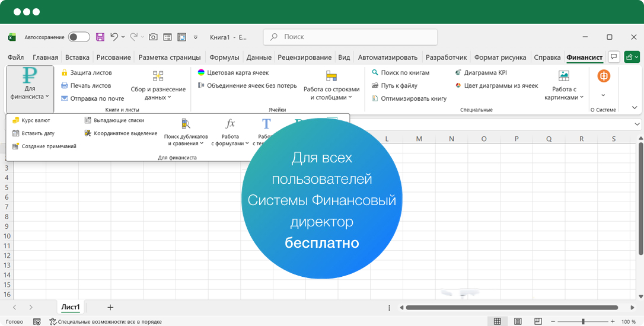Open the Лист1 sheet tab
Viewport: 644px width, 326px height.
(70, 307)
